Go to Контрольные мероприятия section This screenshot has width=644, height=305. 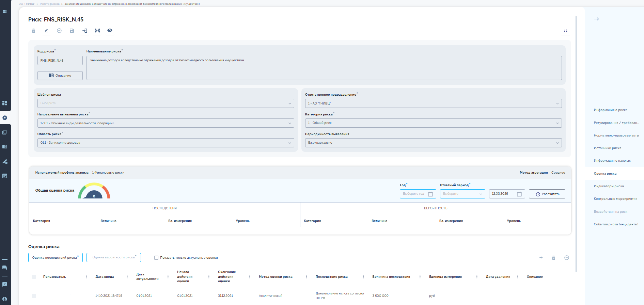[616, 199]
